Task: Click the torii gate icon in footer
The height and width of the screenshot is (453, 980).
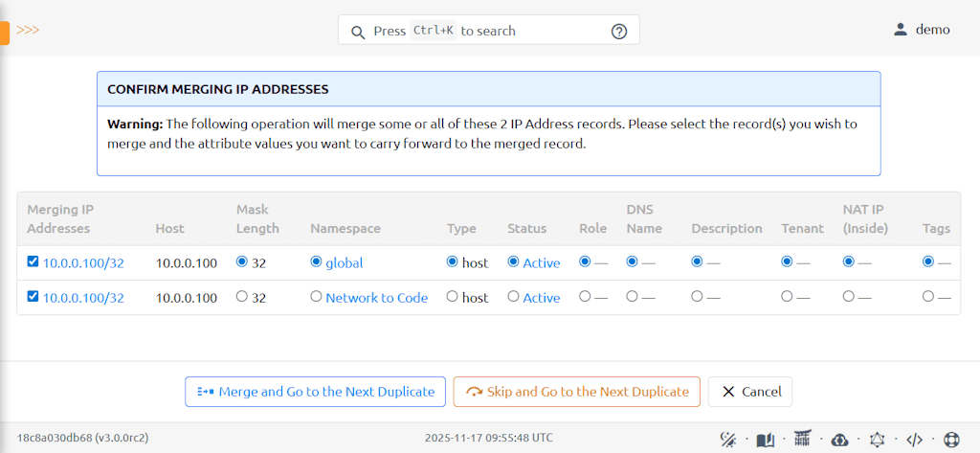Action: pos(802,440)
